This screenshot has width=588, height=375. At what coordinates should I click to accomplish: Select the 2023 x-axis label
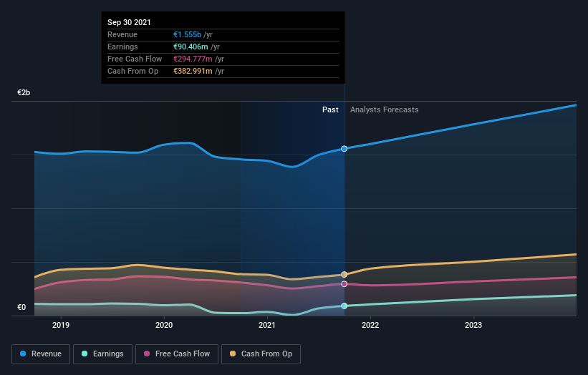[473, 325]
